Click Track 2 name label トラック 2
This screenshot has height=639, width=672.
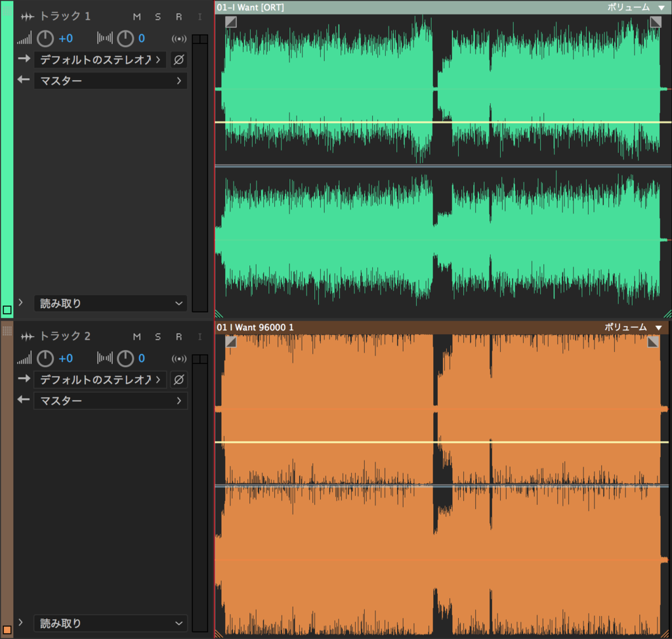[65, 336]
